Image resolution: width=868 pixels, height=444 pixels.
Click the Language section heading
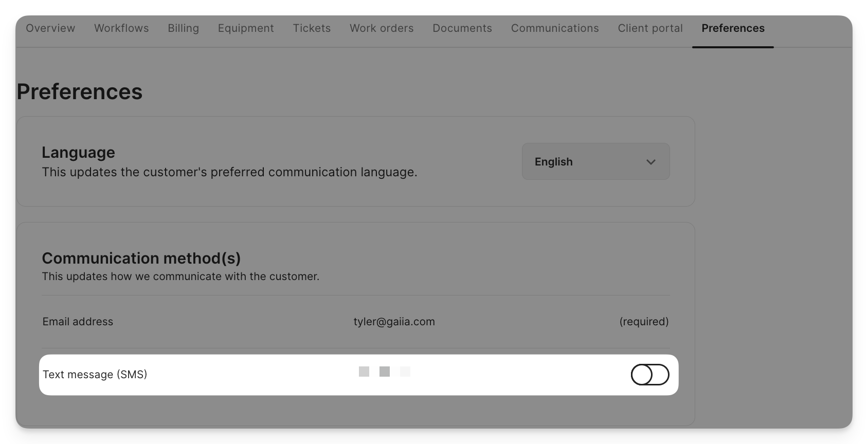click(x=78, y=153)
